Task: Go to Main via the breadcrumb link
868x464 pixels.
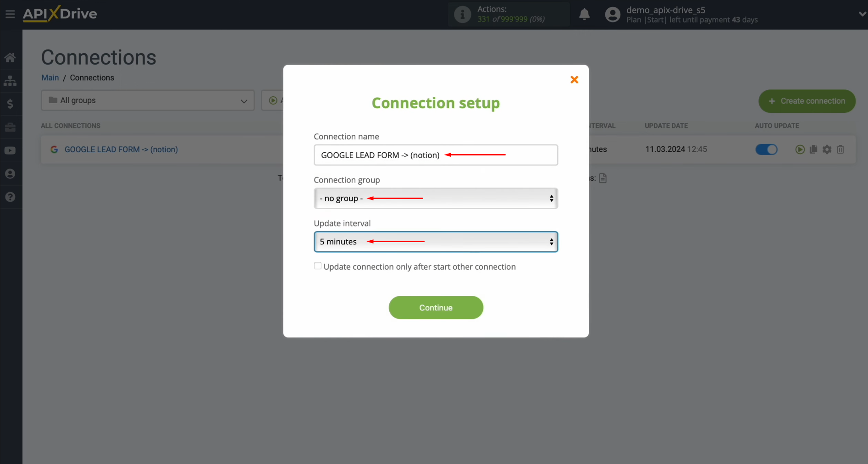Action: point(50,77)
